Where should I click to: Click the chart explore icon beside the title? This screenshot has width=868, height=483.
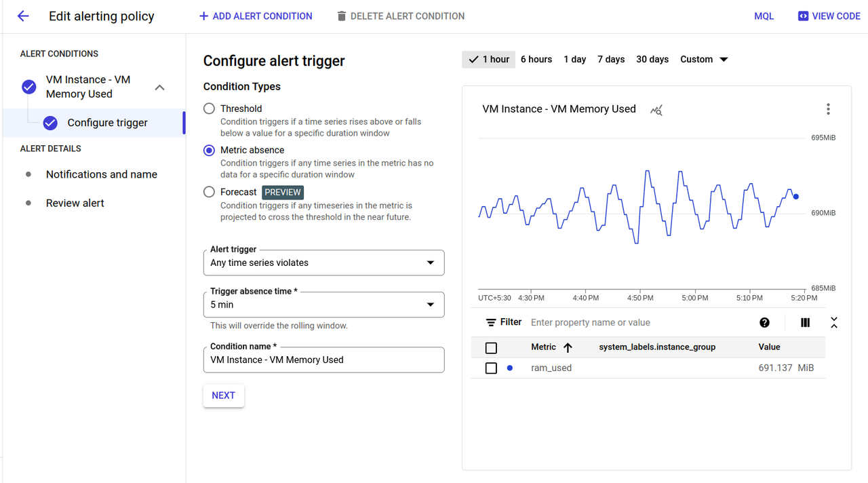(x=656, y=110)
